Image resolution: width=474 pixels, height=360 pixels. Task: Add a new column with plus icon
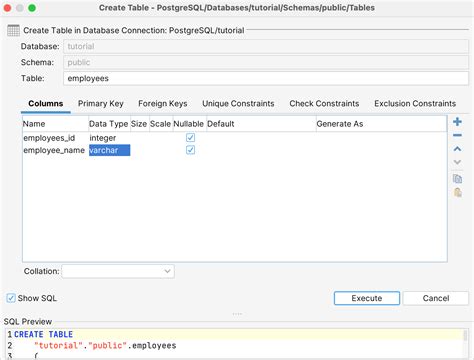[457, 122]
